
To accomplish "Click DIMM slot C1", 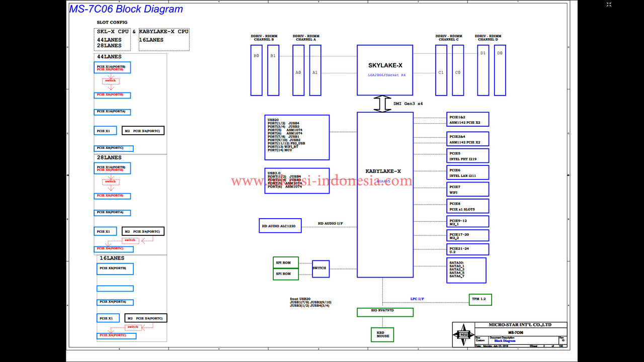I will coord(441,70).
